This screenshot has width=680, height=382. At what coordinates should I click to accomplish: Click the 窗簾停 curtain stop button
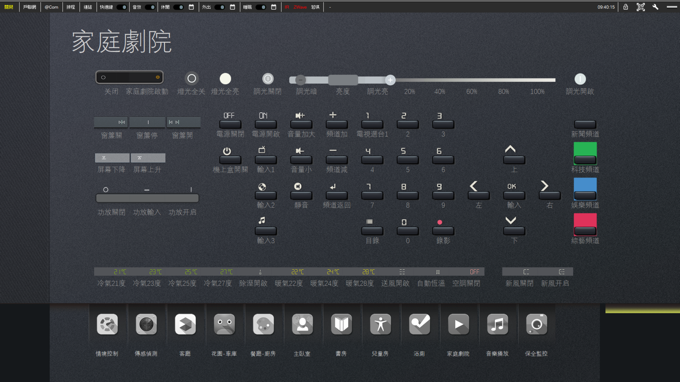[147, 122]
